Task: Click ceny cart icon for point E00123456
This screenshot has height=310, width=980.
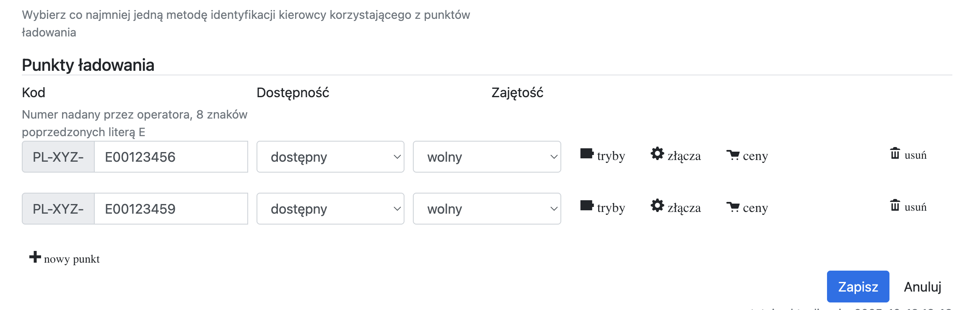Action: 733,155
